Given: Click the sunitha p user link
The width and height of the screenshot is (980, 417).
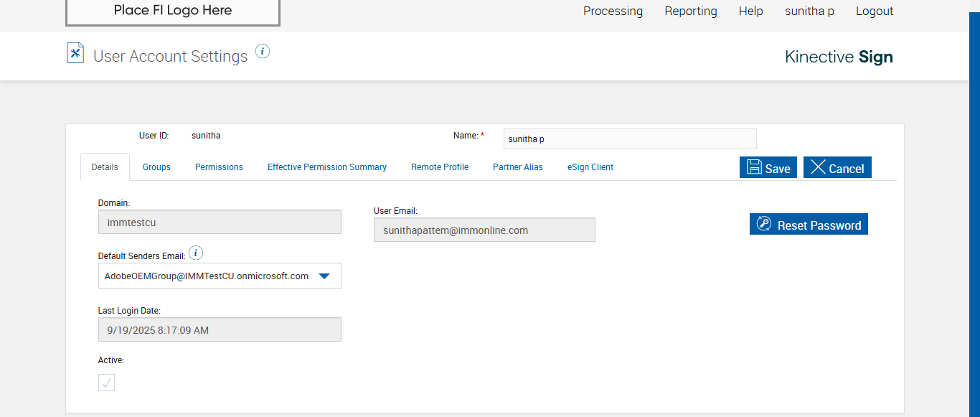Looking at the screenshot, I should coord(809,11).
